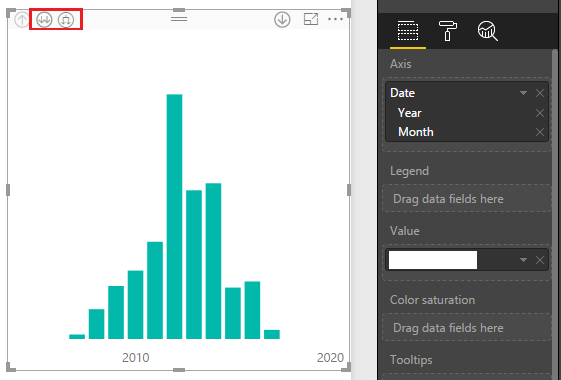Viewport: 561px width, 380px height.
Task: Open the Analytics magnifier tab
Action: click(x=487, y=31)
